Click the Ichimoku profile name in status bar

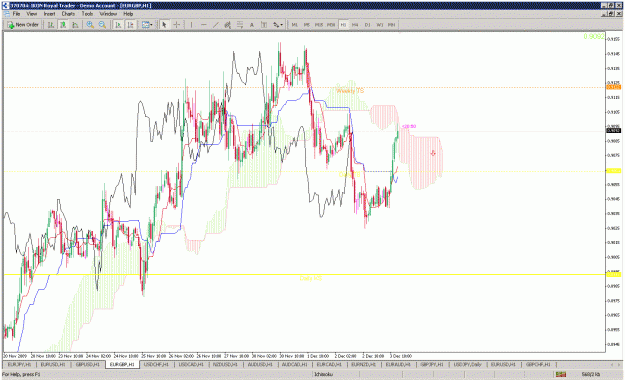tap(323, 374)
